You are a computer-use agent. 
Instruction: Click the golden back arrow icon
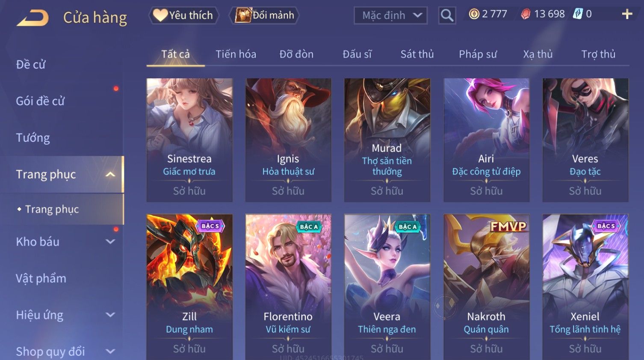click(32, 18)
